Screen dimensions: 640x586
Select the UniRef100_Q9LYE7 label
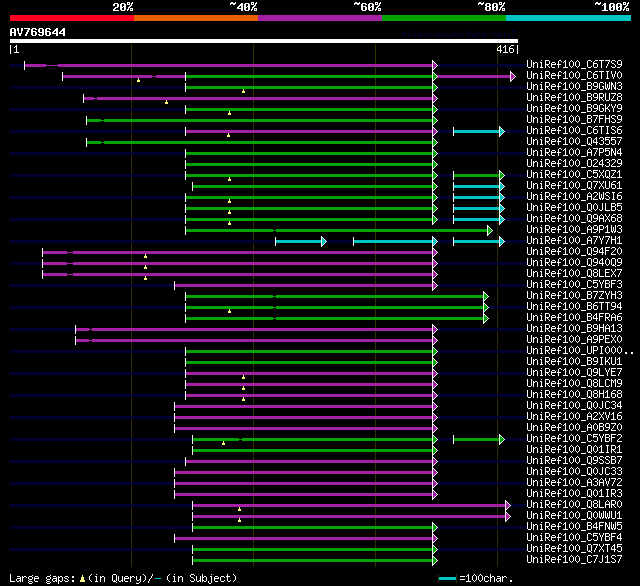pyautogui.click(x=574, y=373)
